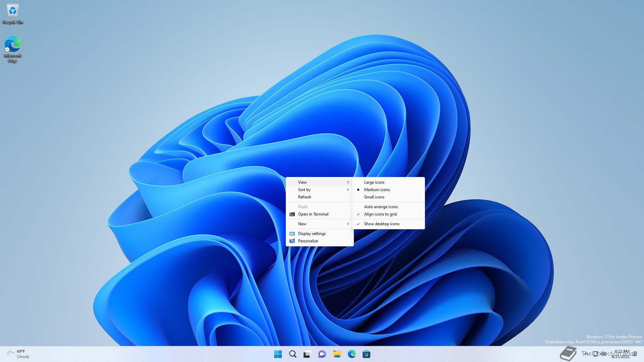Launch Chat from the taskbar
644x362 pixels.
[x=322, y=354]
